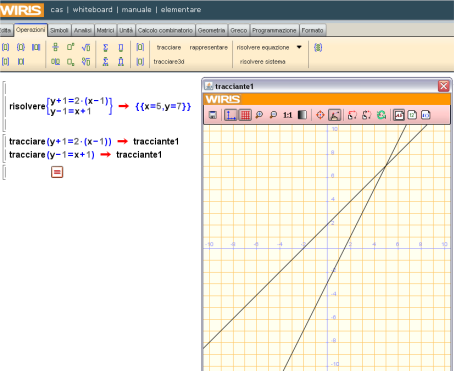Insert curly braces template
Viewport: 454px width, 371px height.
click(21, 47)
